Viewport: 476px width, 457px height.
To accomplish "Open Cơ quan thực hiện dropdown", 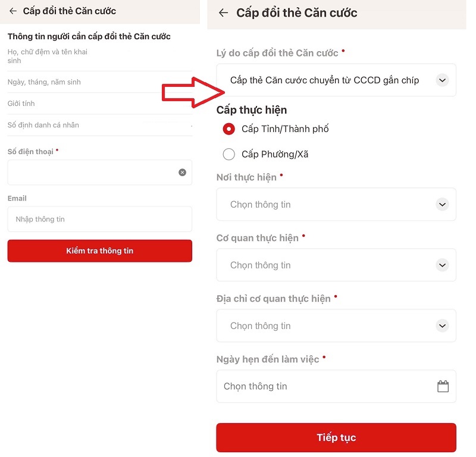I will (x=336, y=265).
